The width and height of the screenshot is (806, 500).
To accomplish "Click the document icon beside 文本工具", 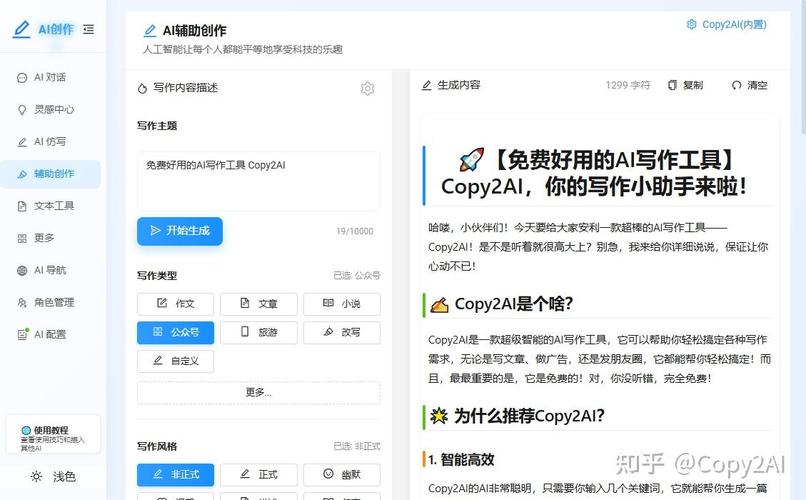I will tap(22, 207).
